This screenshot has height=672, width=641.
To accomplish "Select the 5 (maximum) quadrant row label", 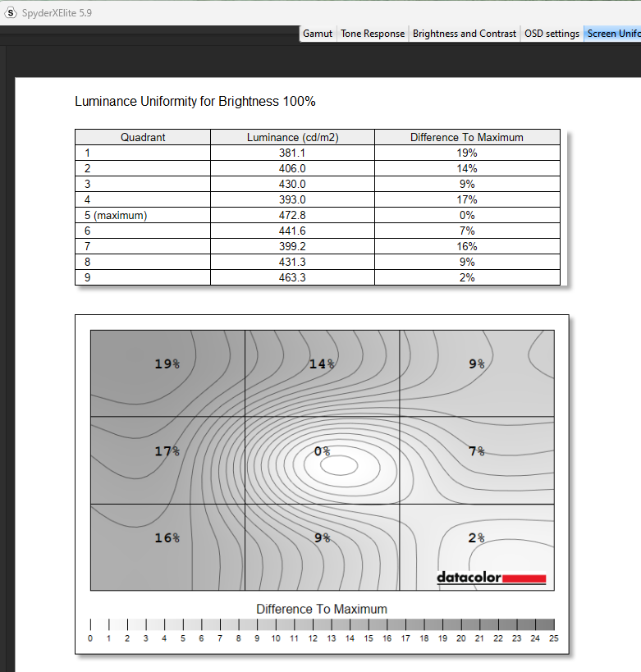I will [114, 215].
